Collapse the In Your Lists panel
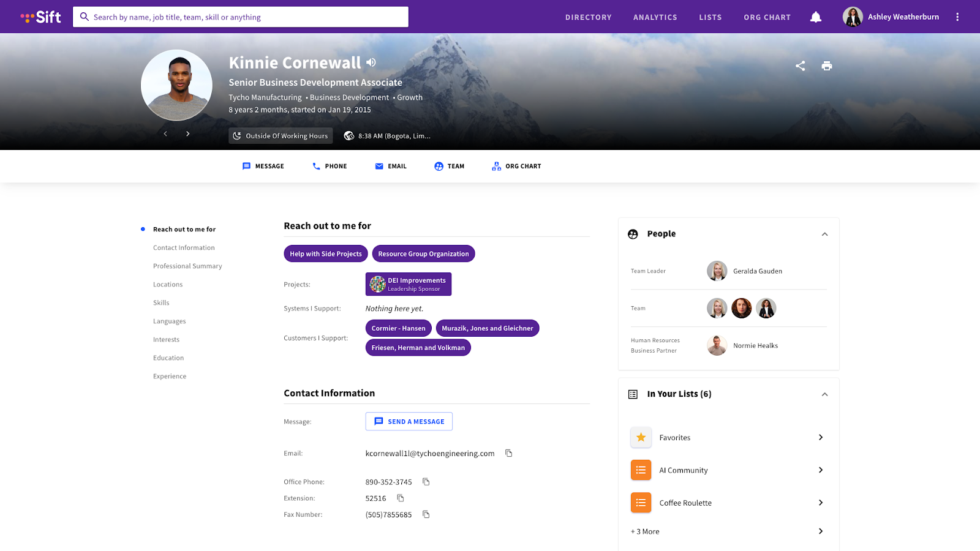This screenshot has width=980, height=551. coord(824,394)
